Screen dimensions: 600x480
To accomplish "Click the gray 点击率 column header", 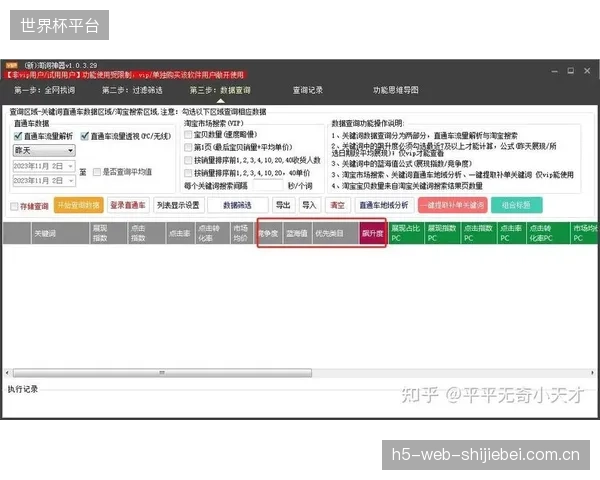I will click(x=180, y=233).
